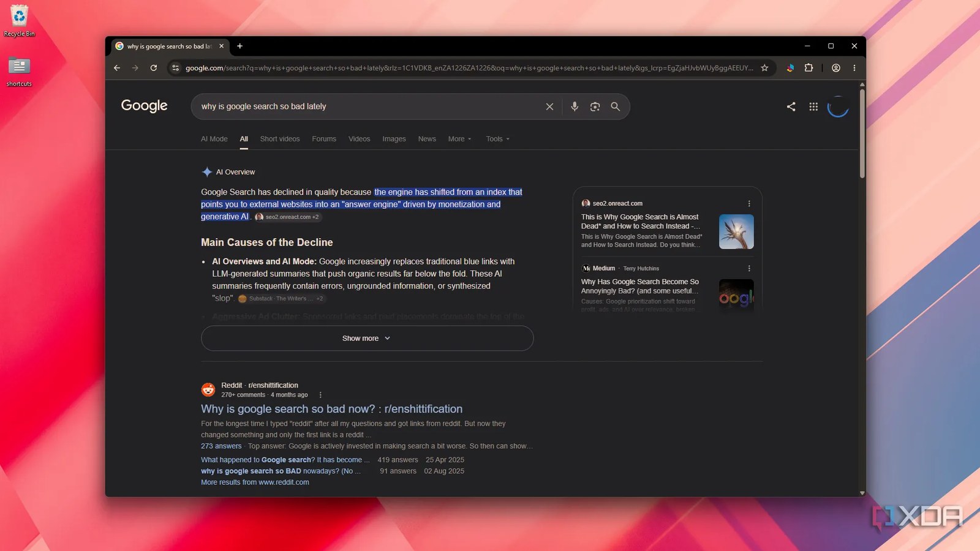Close the google search tab
980x551 pixels.
point(221,46)
